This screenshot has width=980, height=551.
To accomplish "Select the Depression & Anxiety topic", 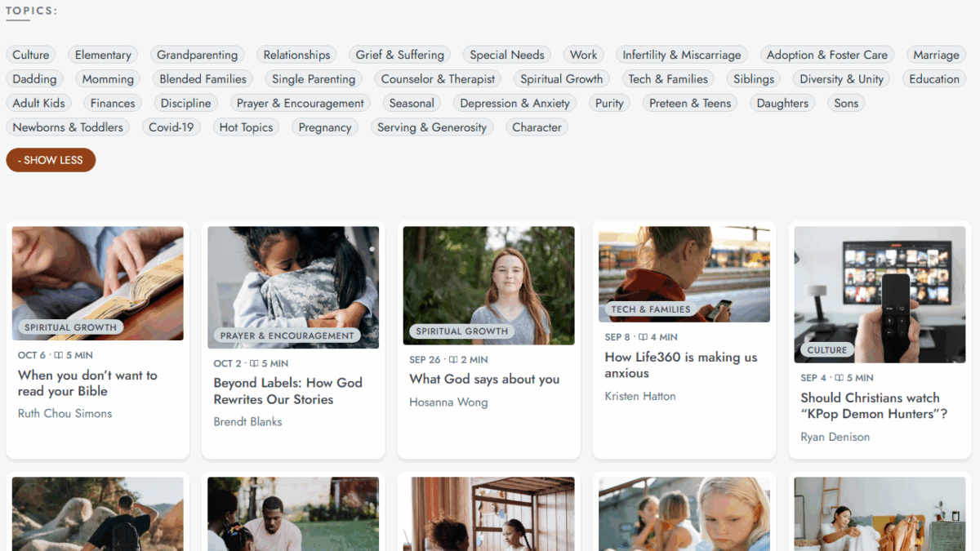I will coord(514,103).
